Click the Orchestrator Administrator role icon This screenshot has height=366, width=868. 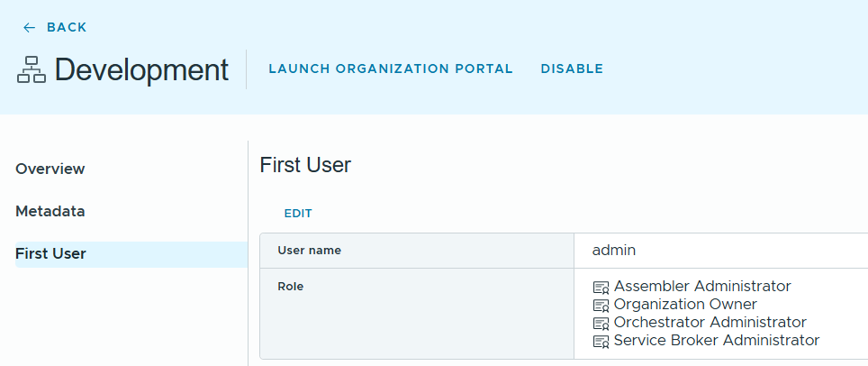tap(601, 323)
